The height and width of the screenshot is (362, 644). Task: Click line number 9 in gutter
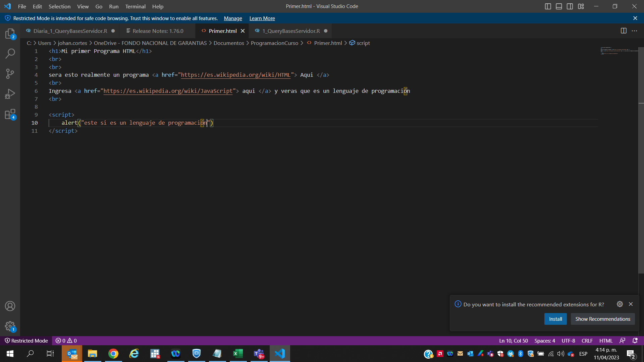pyautogui.click(x=36, y=115)
